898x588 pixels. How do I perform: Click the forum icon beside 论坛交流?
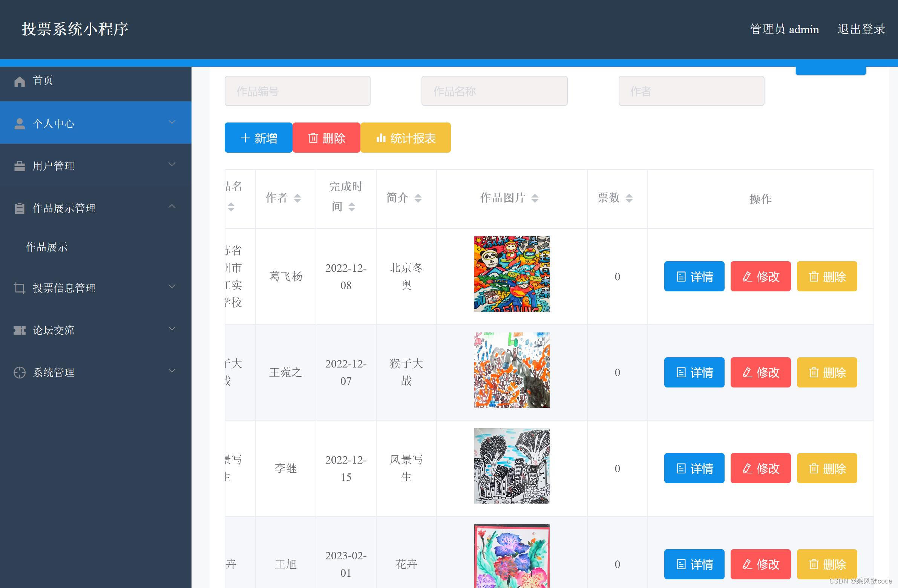pos(20,331)
